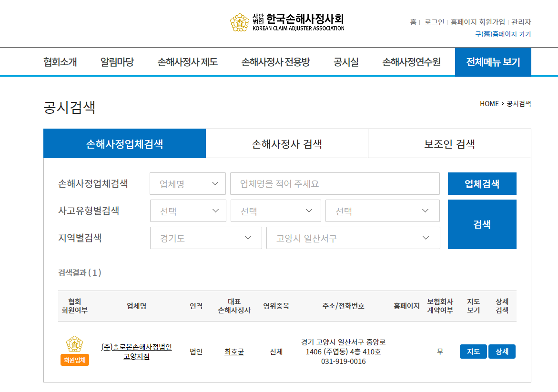Open the 홈 link at top

coord(413,22)
